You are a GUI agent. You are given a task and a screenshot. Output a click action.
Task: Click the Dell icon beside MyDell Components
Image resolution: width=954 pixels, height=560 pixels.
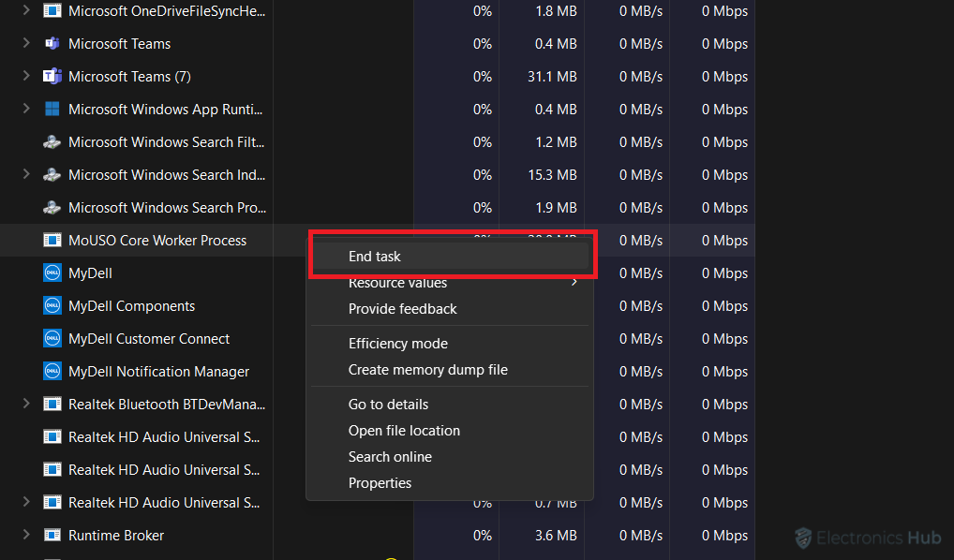[x=52, y=306]
